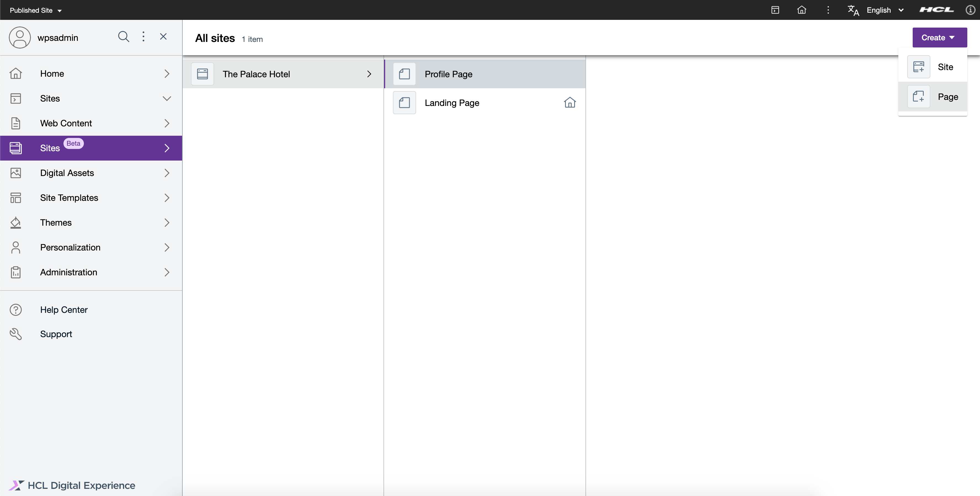Screen dimensions: 980x496
Task: Select the Digital Assets icon
Action: [16, 173]
